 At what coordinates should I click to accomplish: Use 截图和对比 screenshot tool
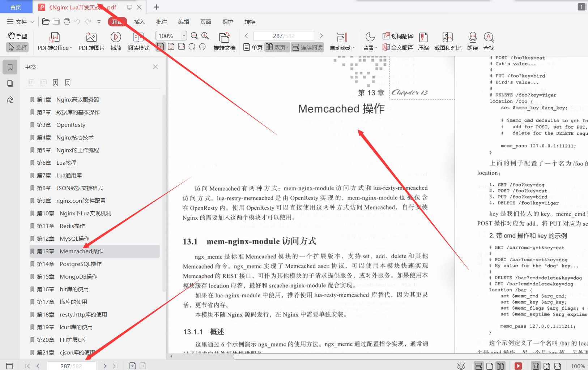[447, 41]
